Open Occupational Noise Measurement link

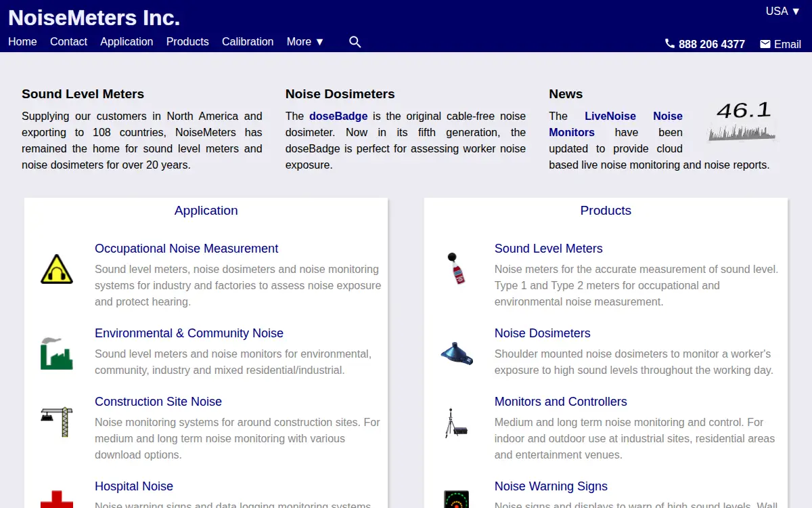(x=186, y=249)
